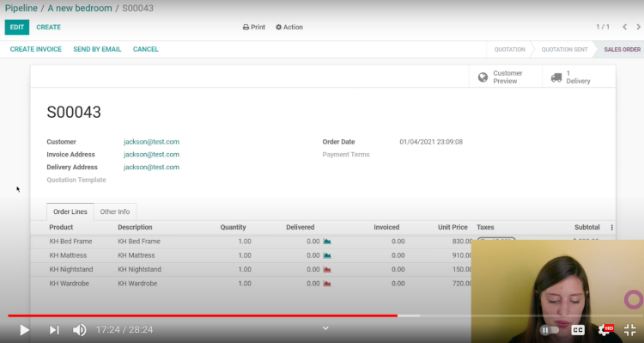Image resolution: width=644 pixels, height=343 pixels.
Task: Open the Action gear menu
Action: point(289,28)
